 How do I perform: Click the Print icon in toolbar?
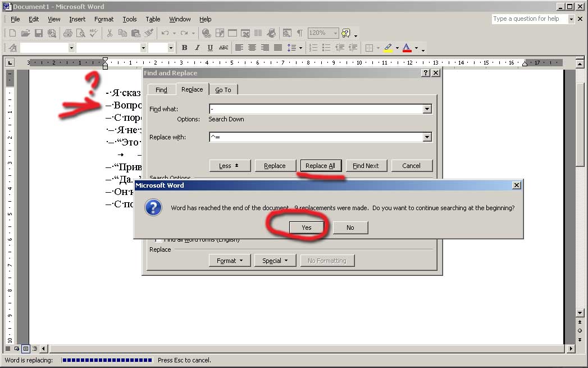click(68, 33)
